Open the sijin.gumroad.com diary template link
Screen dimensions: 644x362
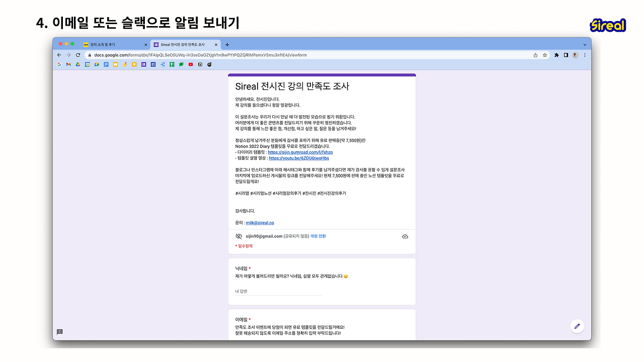click(x=300, y=152)
